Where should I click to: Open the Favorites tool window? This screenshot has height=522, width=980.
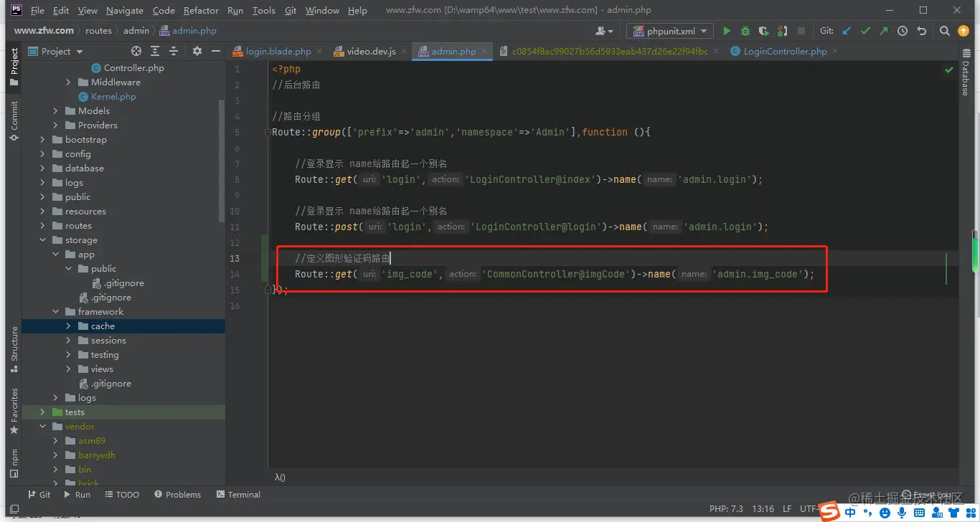(x=14, y=411)
